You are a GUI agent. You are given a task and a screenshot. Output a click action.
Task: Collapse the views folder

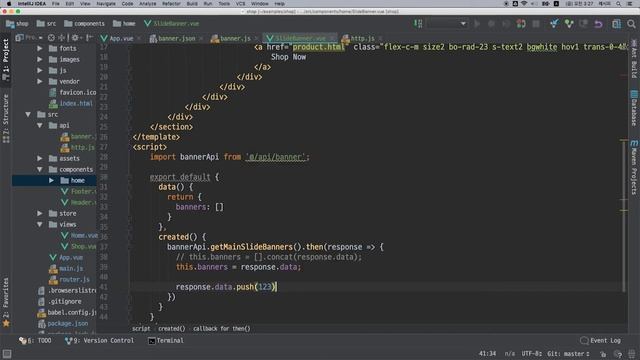tap(40, 224)
